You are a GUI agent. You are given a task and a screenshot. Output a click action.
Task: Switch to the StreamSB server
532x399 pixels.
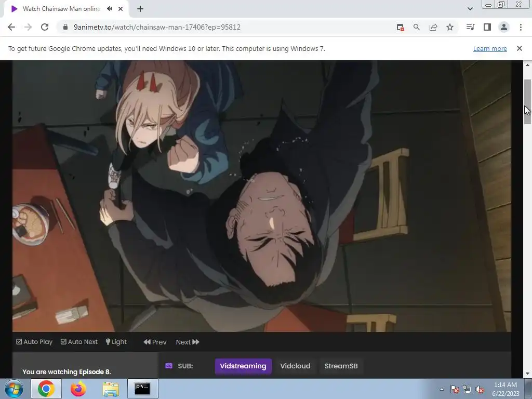[x=341, y=366]
